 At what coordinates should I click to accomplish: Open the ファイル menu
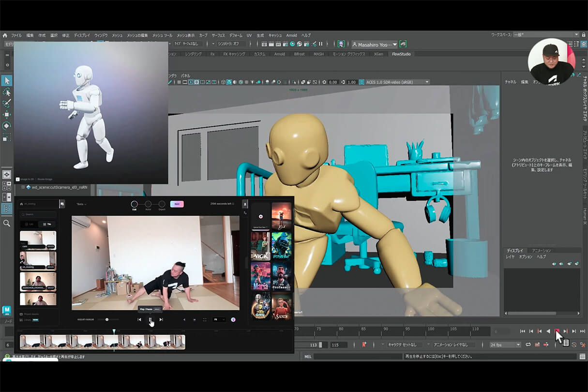point(16,35)
